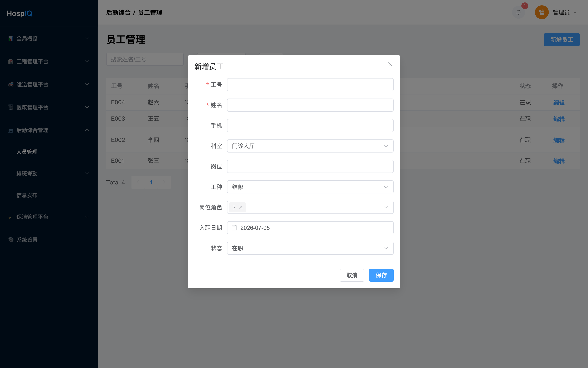Expand the 排班考勤 submenu chevron
This screenshot has width=588, height=368.
click(x=87, y=174)
